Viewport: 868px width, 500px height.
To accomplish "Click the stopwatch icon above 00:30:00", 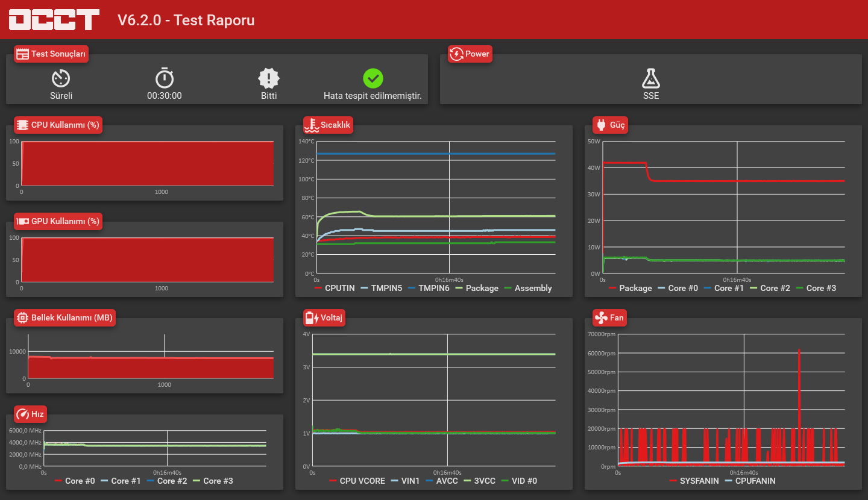I will [165, 78].
